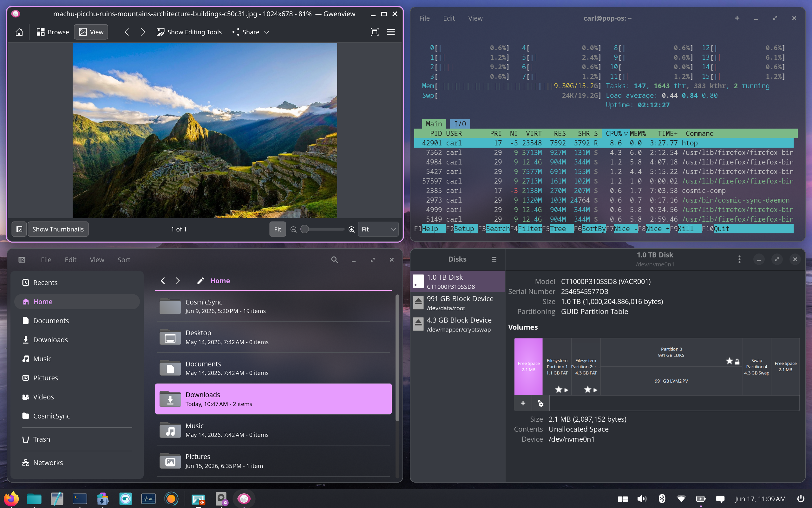Switch Gwenview to View mode
This screenshot has height=508, width=812.
coord(91,32)
